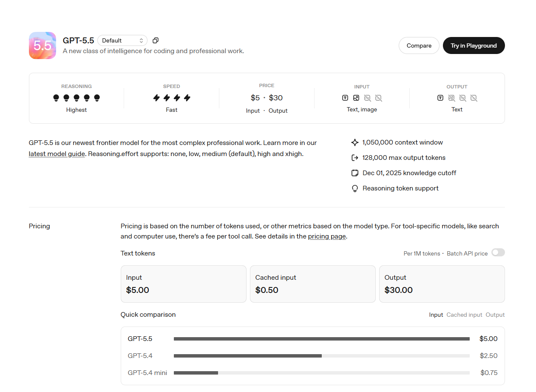Click Try in Playground button
536x392 pixels.
pyautogui.click(x=474, y=45)
